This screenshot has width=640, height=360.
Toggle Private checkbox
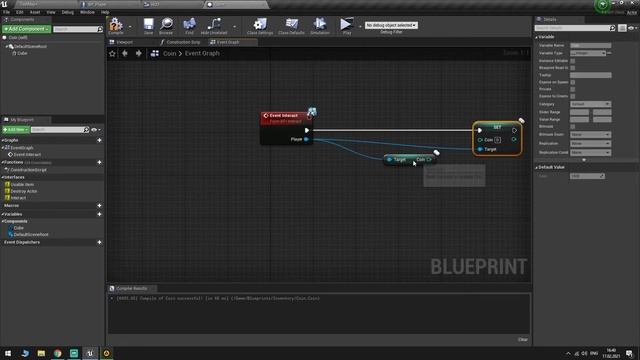click(x=573, y=89)
